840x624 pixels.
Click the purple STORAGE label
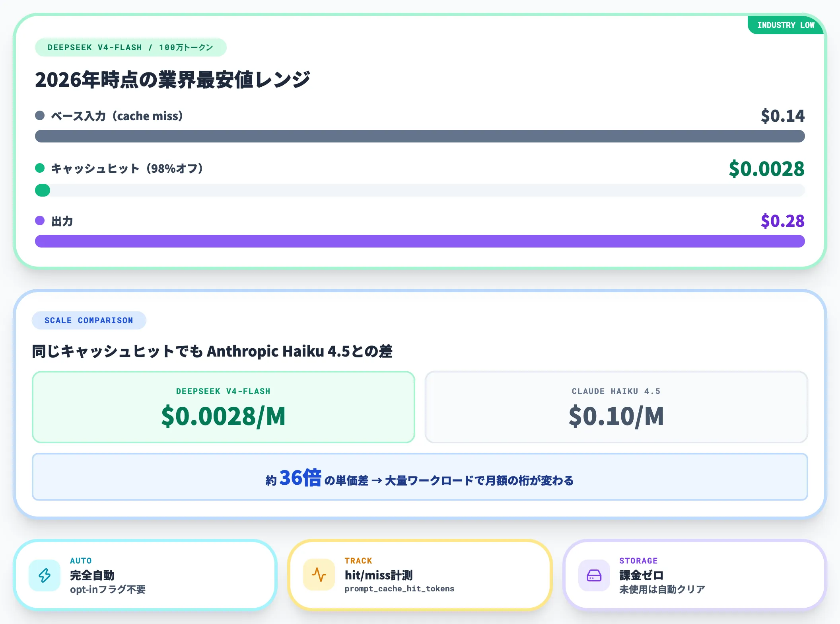pyautogui.click(x=638, y=561)
